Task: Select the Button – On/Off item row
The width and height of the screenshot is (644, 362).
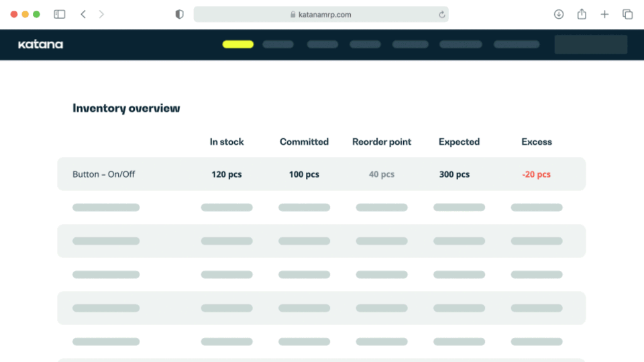Action: [x=104, y=174]
